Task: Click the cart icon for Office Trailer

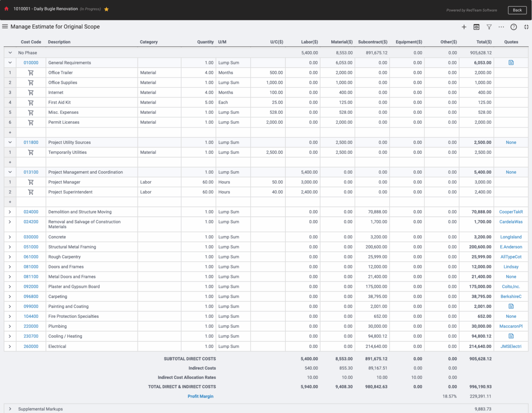Action: coord(31,73)
